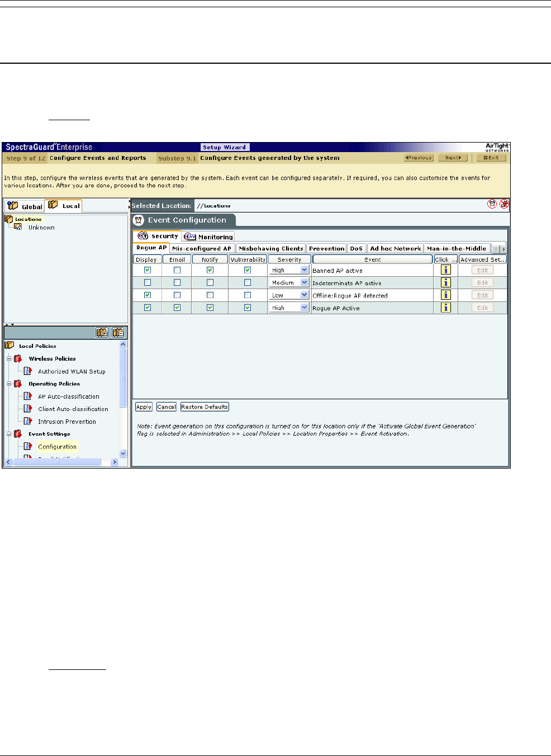The height and width of the screenshot is (756, 551).
Task: Switch to the Mis-configured AP tab
Action: point(202,248)
